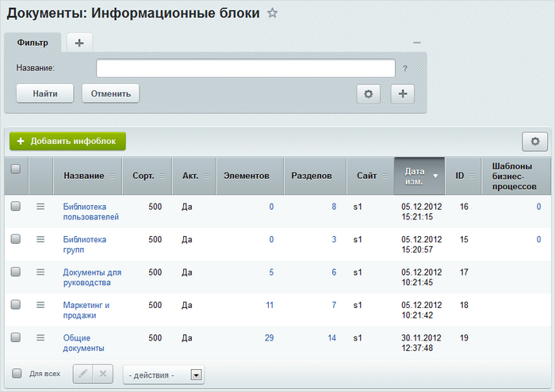
Task: Click sections count 6 for Документы для руководства
Action: [334, 272]
